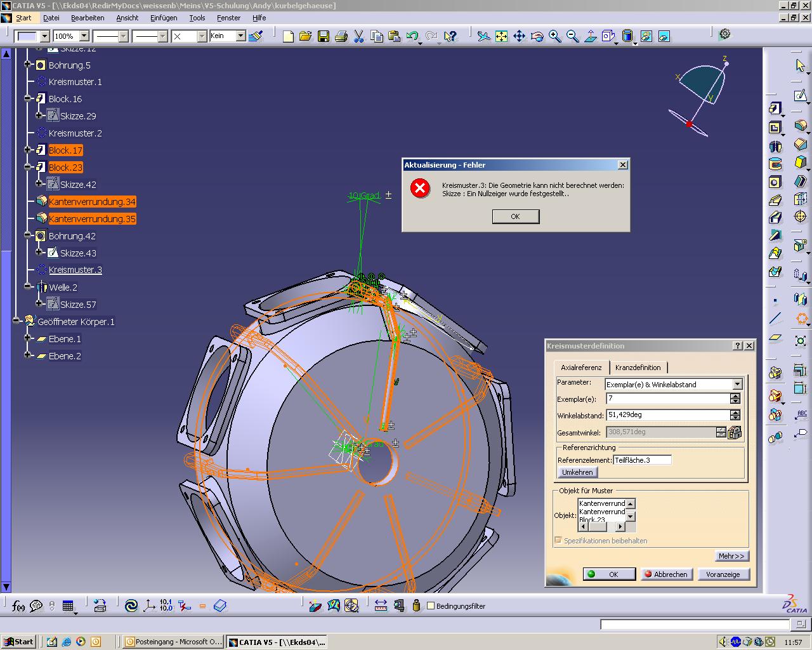Click the Formula f(x) icon

(x=19, y=606)
